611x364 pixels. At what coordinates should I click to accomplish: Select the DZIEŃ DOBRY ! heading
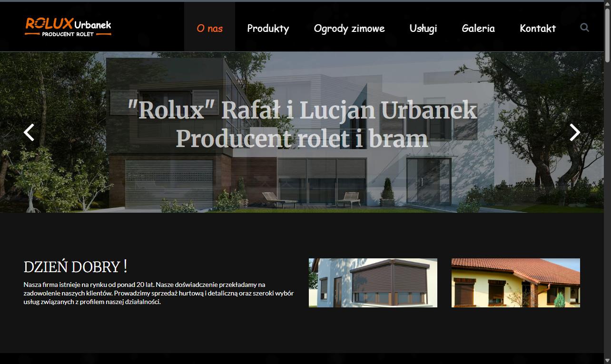tap(75, 266)
